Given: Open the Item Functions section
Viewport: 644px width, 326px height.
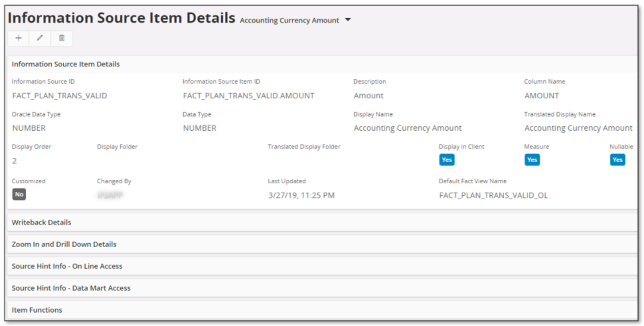Looking at the screenshot, I should [37, 310].
